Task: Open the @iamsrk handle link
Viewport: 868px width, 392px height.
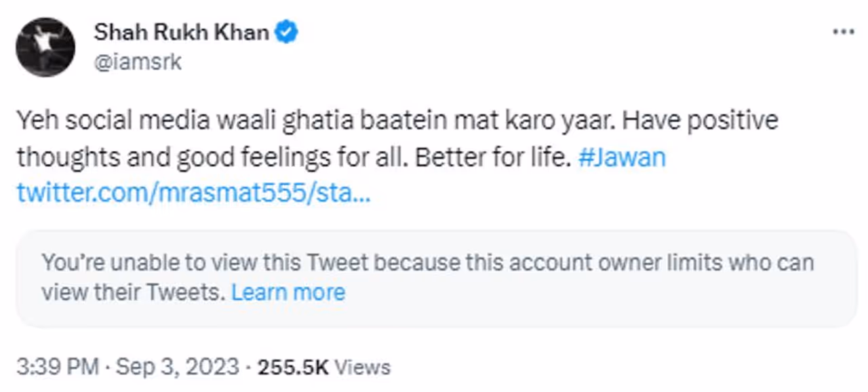Action: pyautogui.click(x=138, y=62)
